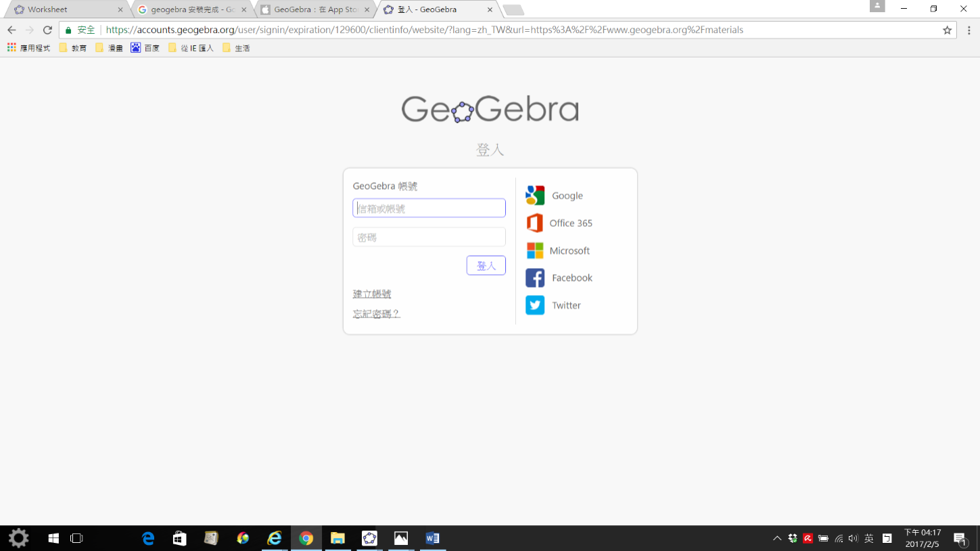Click the Google sign-in icon
This screenshot has height=551, width=980.
tap(535, 195)
